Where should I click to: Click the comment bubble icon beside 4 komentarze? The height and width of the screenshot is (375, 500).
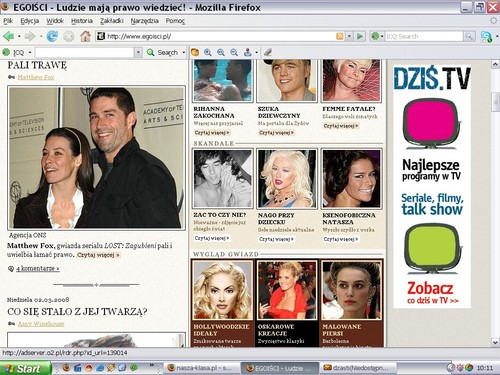(x=11, y=269)
